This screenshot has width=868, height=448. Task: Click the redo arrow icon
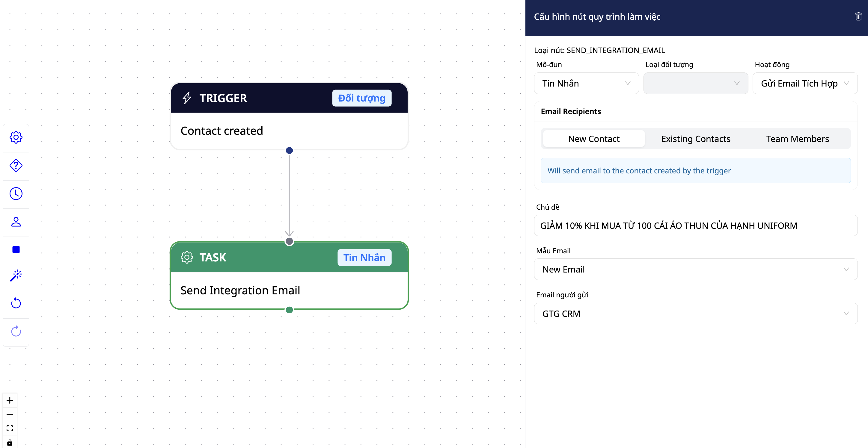[16, 331]
